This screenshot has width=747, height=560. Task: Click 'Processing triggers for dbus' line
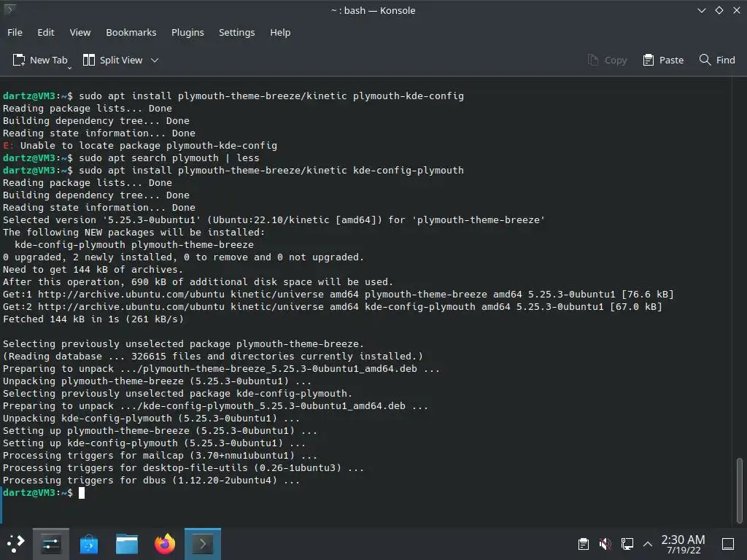(x=152, y=481)
